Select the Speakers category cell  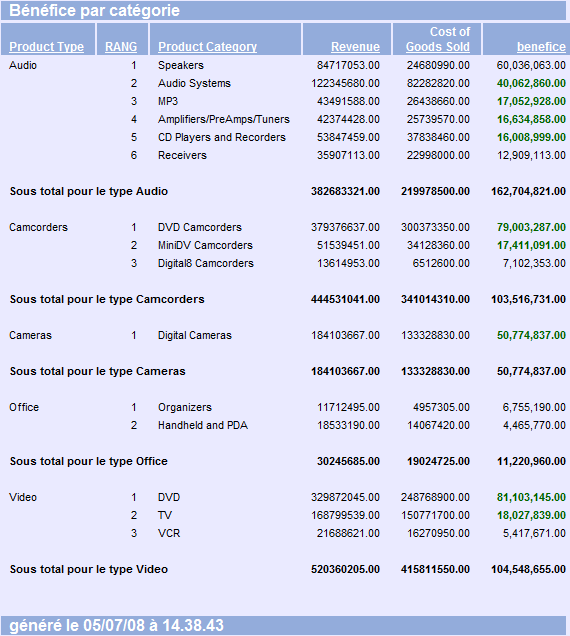181,65
